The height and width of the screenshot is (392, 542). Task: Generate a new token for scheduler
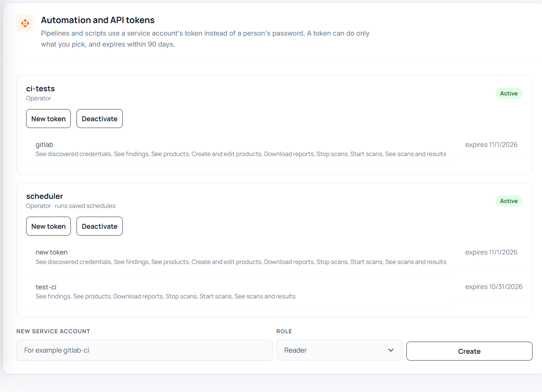tap(48, 226)
